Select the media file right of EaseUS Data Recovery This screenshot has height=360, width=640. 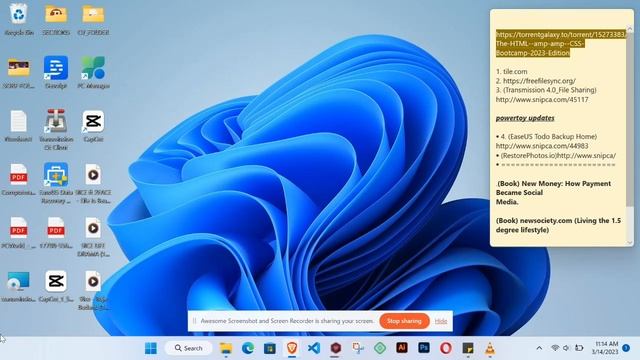click(93, 183)
